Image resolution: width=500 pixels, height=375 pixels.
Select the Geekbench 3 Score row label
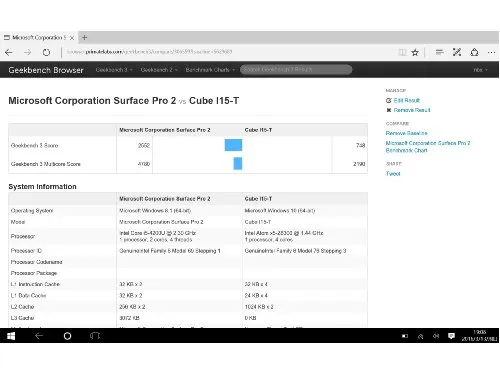point(34,145)
